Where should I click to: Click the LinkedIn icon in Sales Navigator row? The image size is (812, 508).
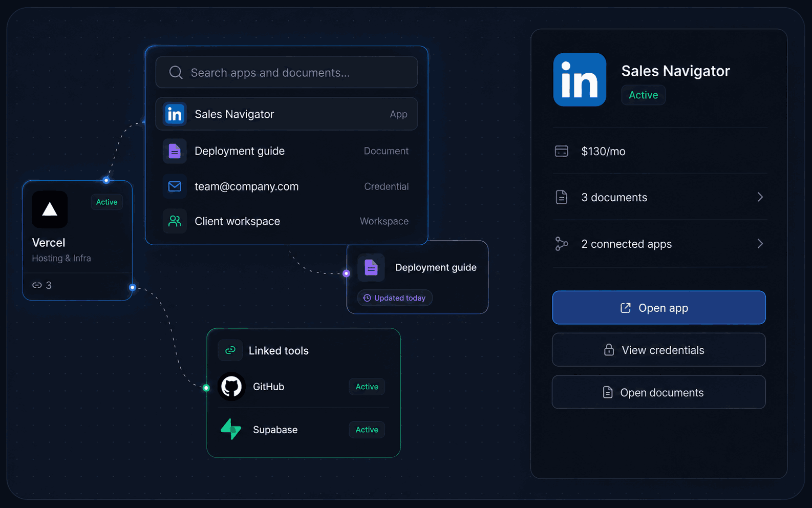coord(175,114)
